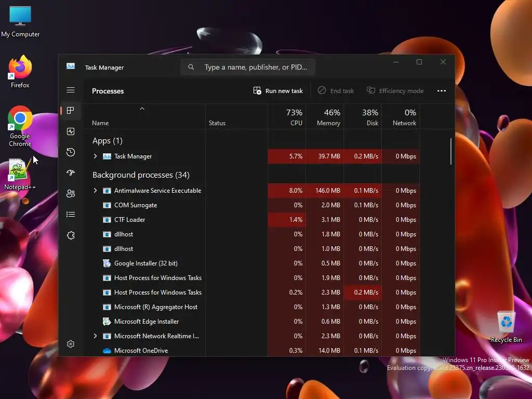
Task: Open My Computer desktop icon
Action: pos(20,22)
